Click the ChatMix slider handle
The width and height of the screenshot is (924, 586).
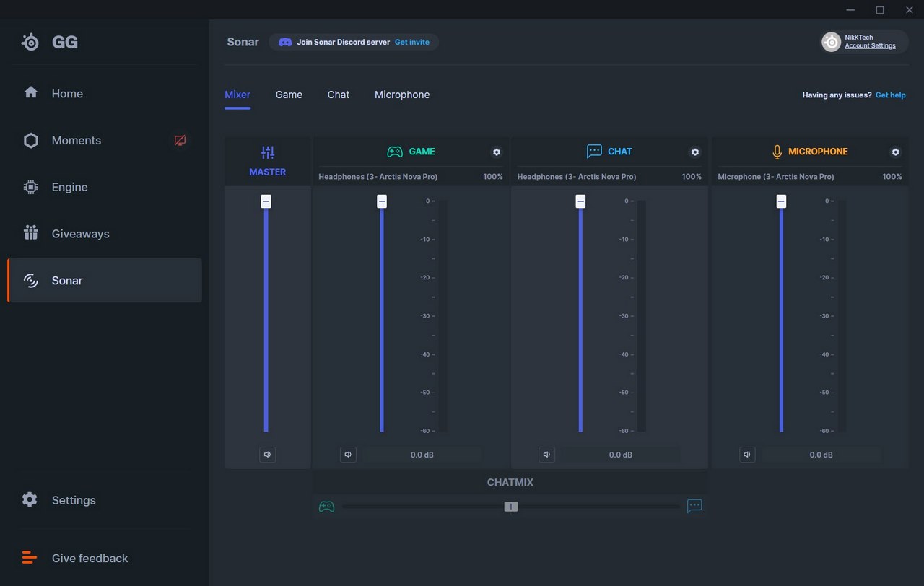coord(511,507)
